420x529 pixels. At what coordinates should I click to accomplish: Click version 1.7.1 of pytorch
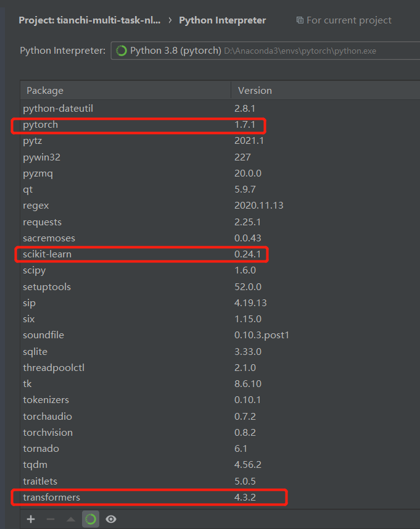point(245,125)
